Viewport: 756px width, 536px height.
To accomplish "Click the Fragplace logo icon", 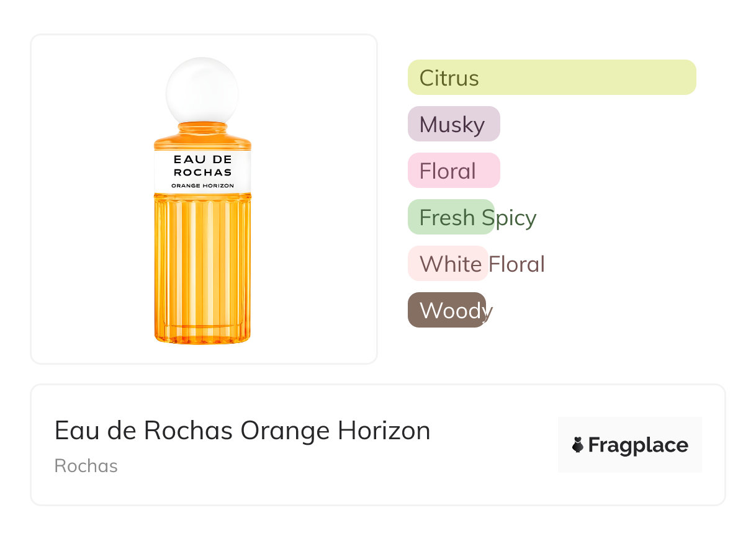I will pyautogui.click(x=578, y=445).
